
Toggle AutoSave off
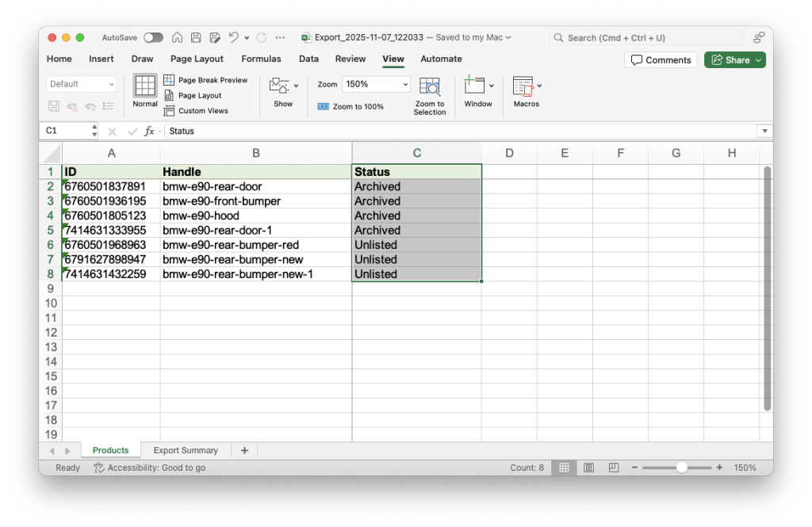(154, 36)
